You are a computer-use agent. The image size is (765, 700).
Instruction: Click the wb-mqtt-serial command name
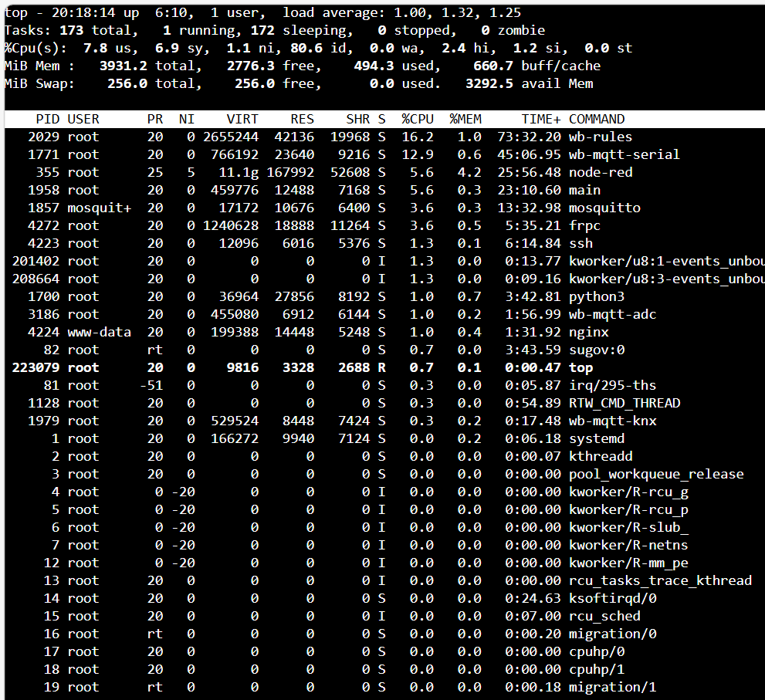625,154
